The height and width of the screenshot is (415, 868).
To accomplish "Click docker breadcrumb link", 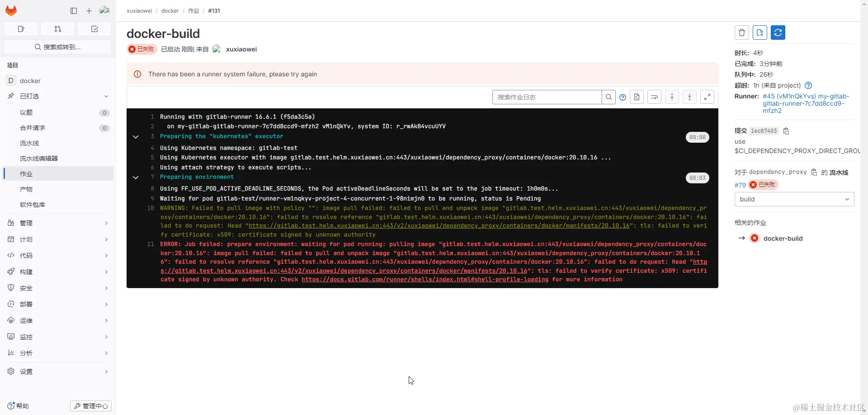I will click(x=170, y=11).
